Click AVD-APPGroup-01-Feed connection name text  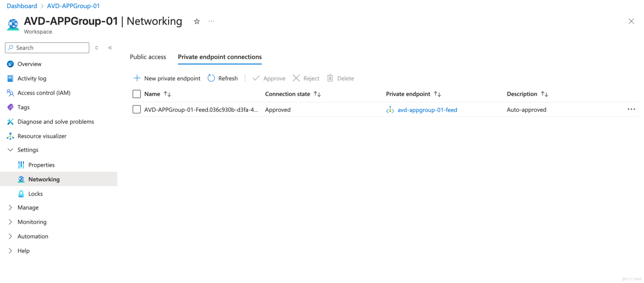[x=201, y=110]
